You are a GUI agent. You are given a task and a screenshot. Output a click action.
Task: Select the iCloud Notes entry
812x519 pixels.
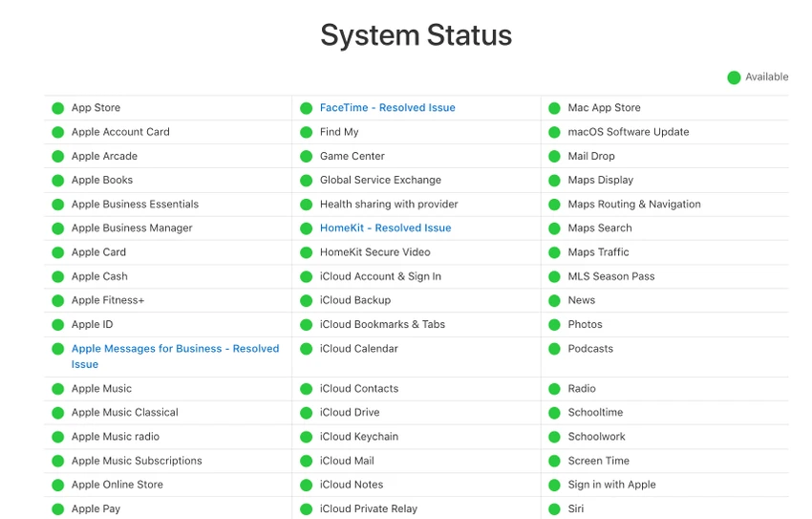(x=352, y=485)
